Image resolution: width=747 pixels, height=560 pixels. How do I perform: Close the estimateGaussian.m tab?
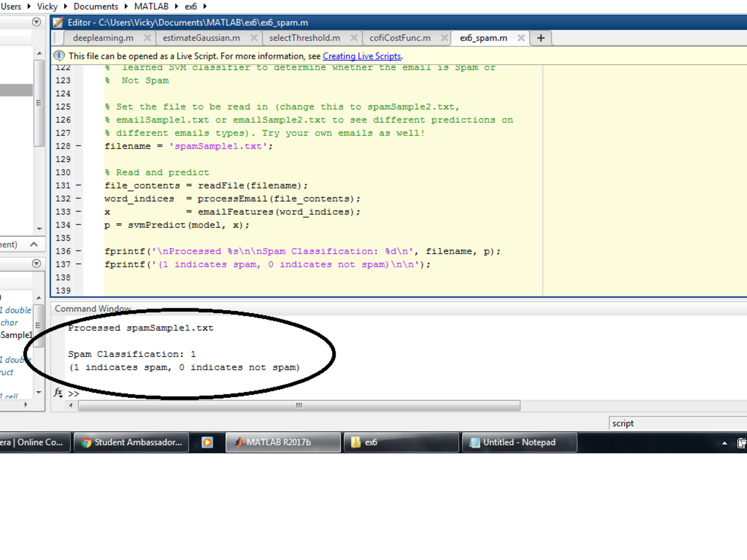coord(254,38)
